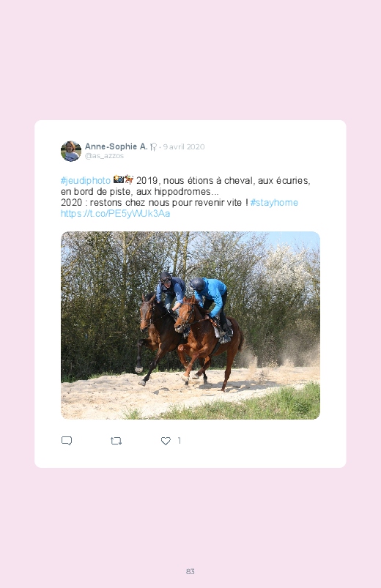This screenshot has height=588, width=381.
Task: Open Anne-Sophie's round profile avatar
Action: 71,151
